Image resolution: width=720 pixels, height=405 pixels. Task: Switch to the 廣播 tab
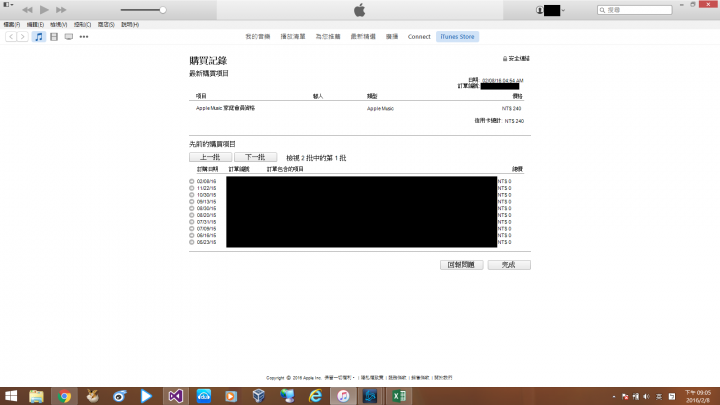click(x=392, y=36)
